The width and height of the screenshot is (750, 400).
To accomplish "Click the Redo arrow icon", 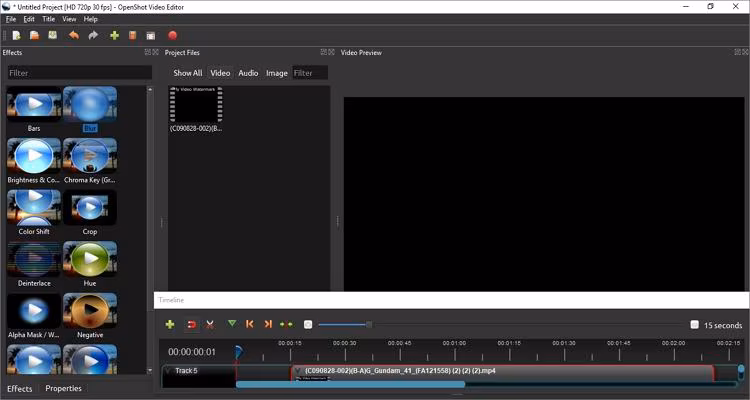I will point(93,35).
